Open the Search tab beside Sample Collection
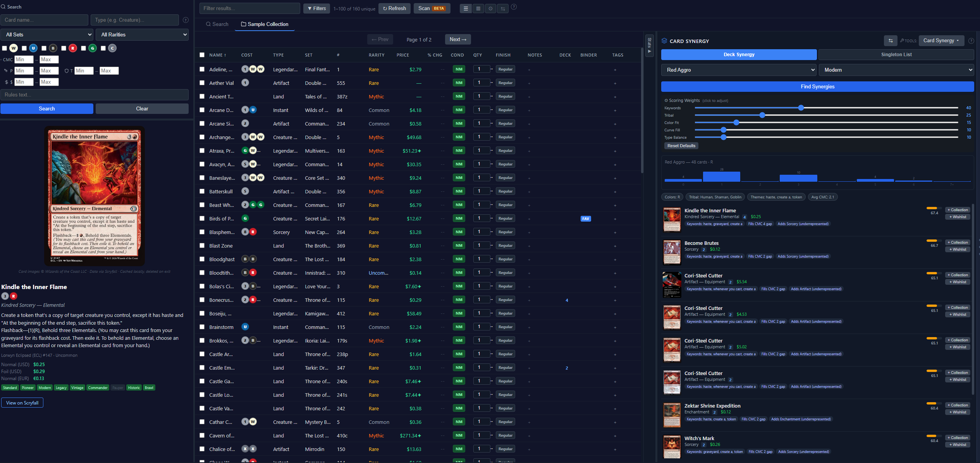The width and height of the screenshot is (980, 463). pos(217,24)
